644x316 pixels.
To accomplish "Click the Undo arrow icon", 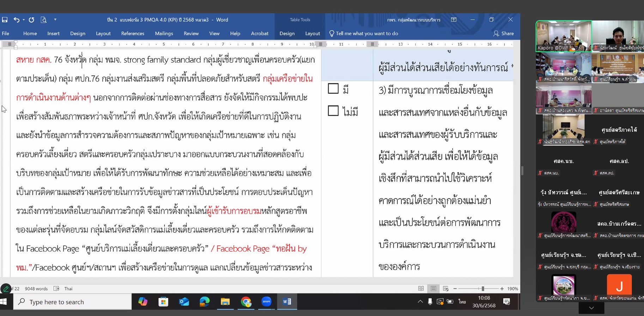I will [16, 20].
